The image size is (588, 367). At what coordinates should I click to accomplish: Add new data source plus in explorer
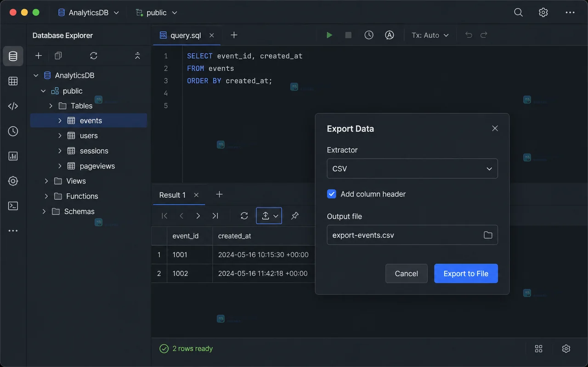click(39, 56)
